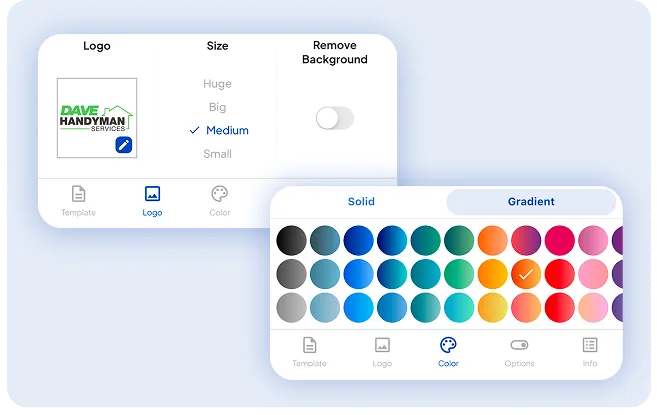Screen dimensions: 657x415
Task: Pick the orange swatch in the top row
Action: pyautogui.click(x=492, y=241)
